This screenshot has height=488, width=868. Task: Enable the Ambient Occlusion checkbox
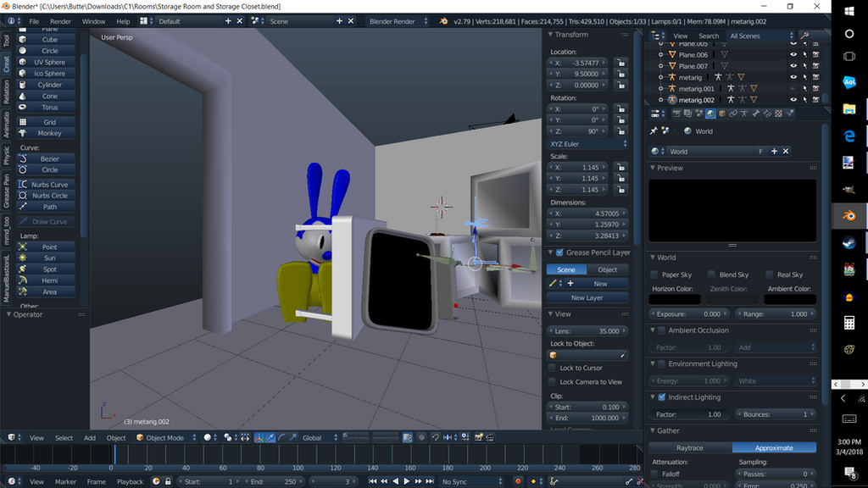pos(661,330)
